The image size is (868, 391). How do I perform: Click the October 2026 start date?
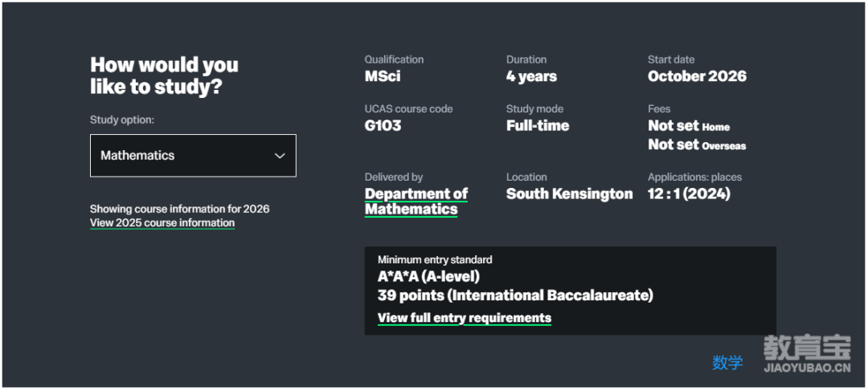point(697,76)
